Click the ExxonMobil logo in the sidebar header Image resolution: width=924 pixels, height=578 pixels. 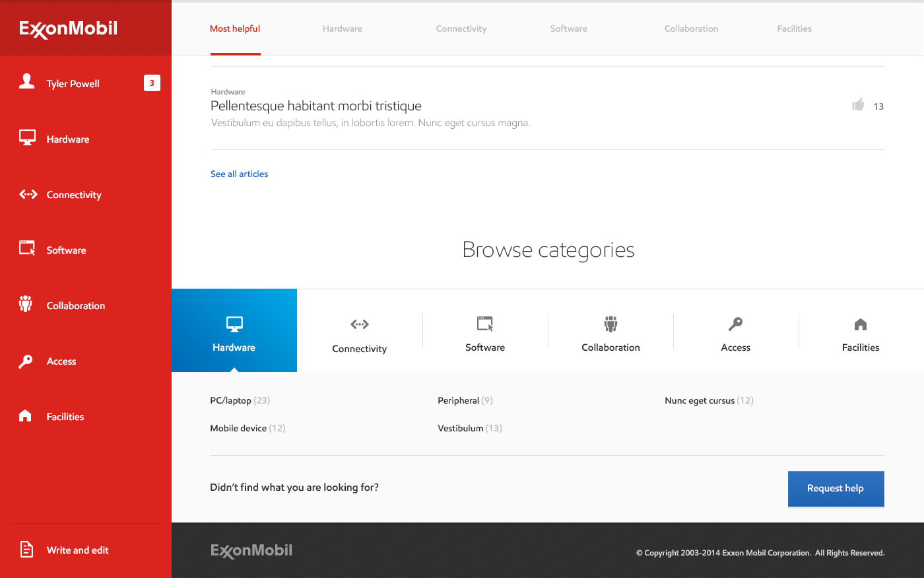click(x=69, y=28)
